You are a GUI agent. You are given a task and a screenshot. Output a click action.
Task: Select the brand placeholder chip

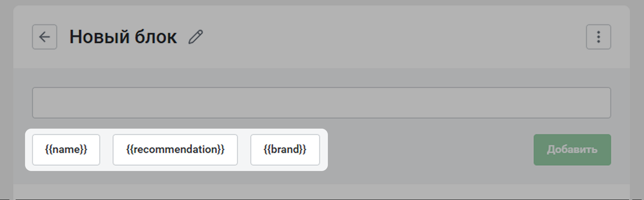(x=285, y=150)
